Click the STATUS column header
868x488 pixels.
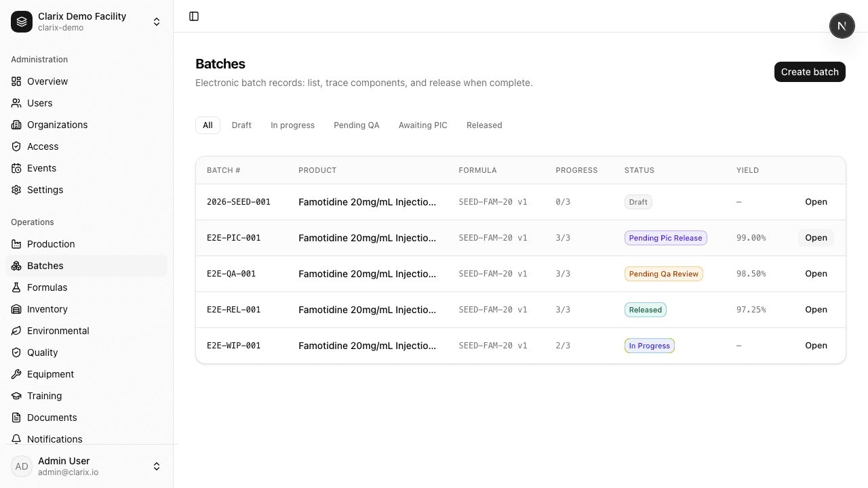[x=639, y=170]
